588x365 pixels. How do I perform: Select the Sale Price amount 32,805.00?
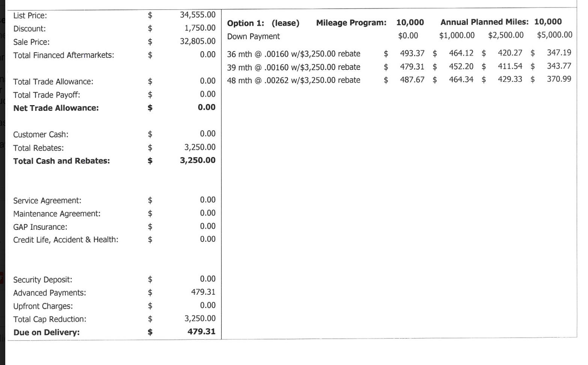(198, 41)
